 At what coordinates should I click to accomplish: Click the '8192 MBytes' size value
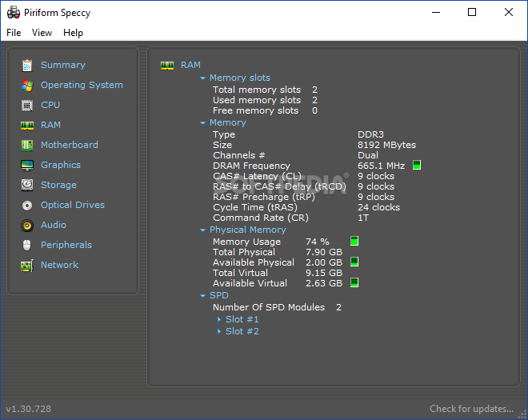coord(387,145)
